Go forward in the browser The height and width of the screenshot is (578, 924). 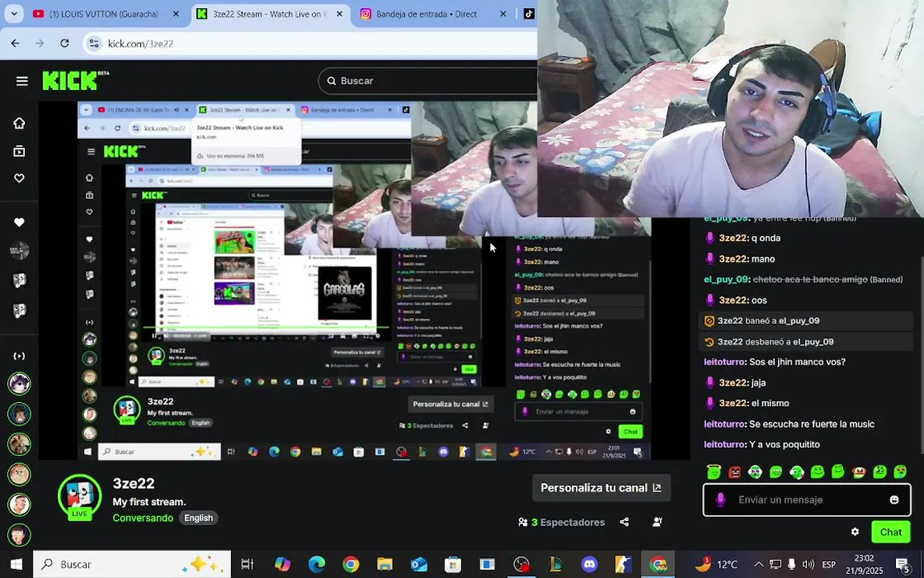39,43
